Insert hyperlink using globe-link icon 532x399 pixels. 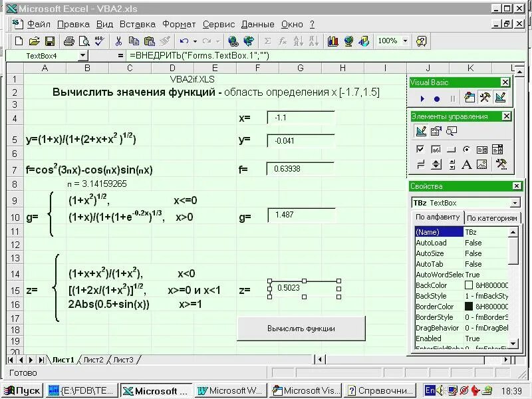tap(233, 41)
